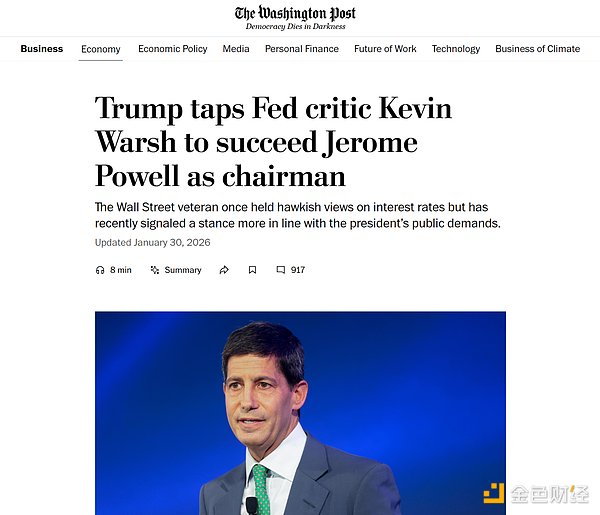Go to the Economic Policy tab
The width and height of the screenshot is (600, 515).
point(173,49)
